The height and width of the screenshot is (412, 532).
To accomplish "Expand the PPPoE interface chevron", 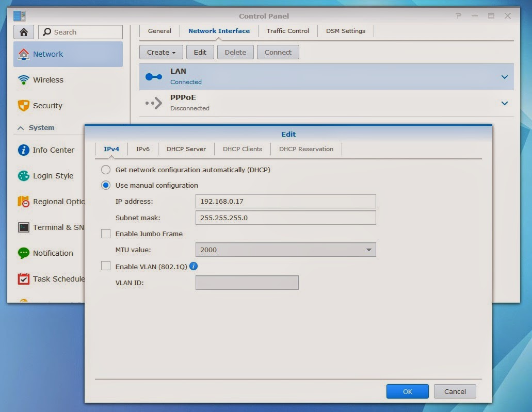I will point(505,103).
